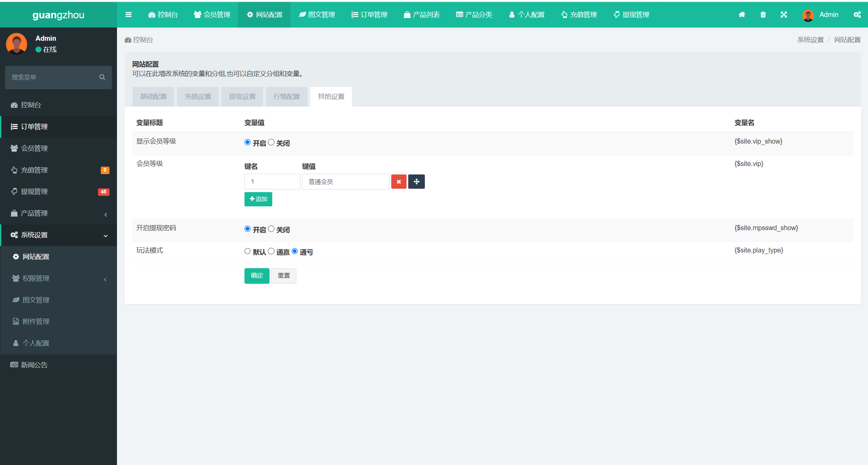Expand 权限管理 sidebar menu item
The width and height of the screenshot is (868, 465).
coord(57,278)
